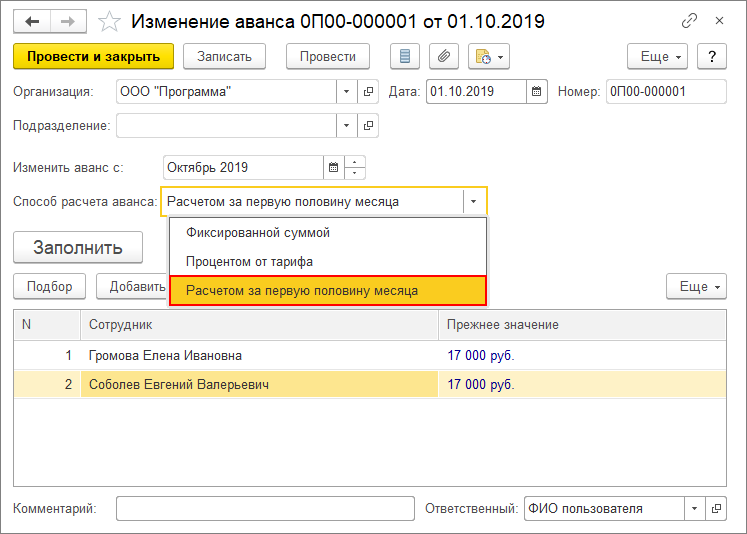The image size is (747, 534).
Task: Click Провести и закрыть button
Action: (93, 57)
